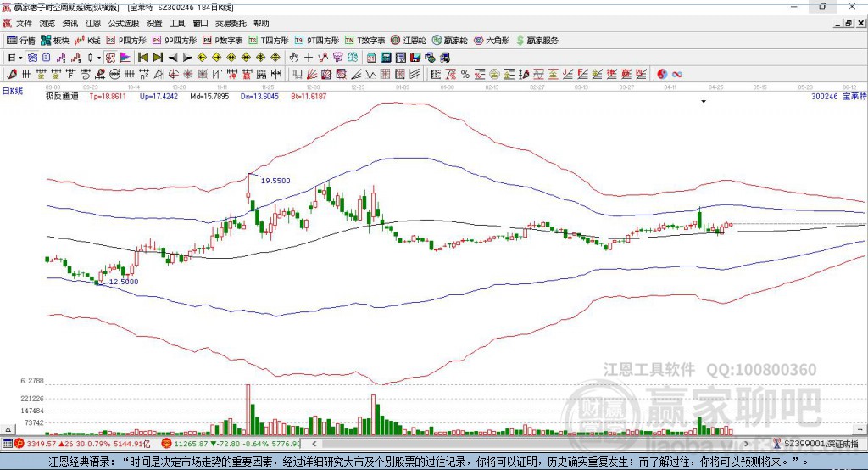Open the 工具 menu
868x470 pixels.
pyautogui.click(x=177, y=23)
